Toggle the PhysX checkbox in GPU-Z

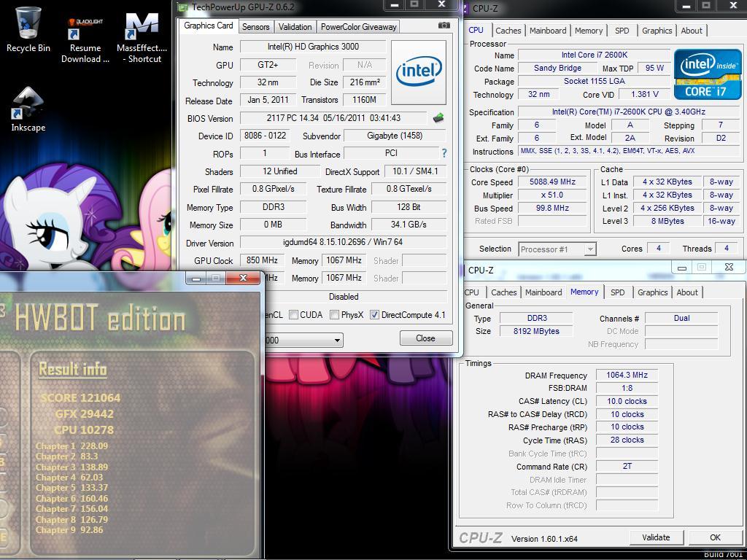click(334, 315)
